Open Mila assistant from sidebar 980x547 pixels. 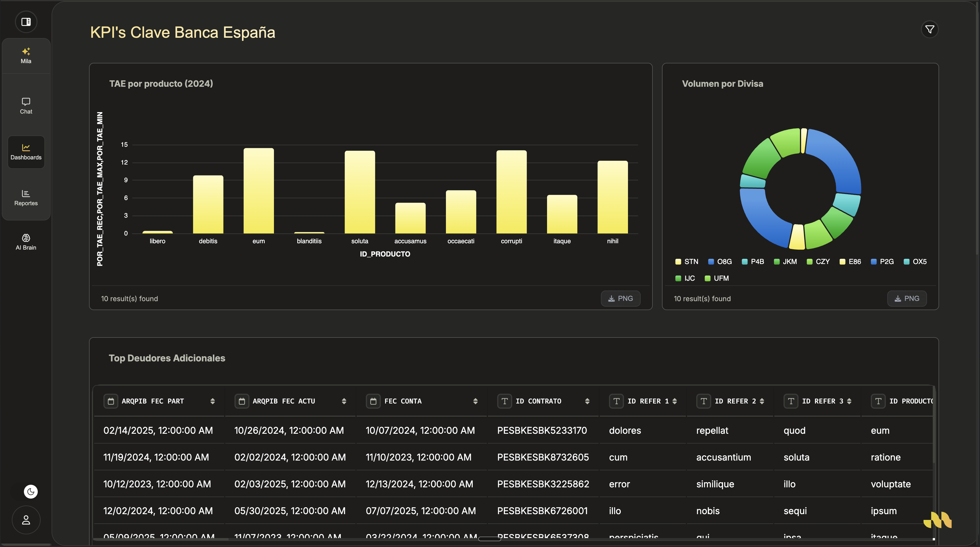tap(26, 56)
